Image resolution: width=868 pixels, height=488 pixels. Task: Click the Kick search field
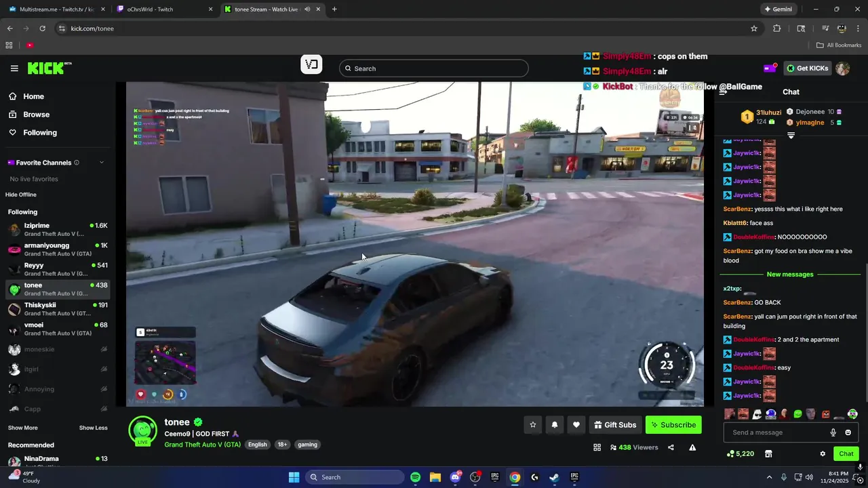[434, 68]
